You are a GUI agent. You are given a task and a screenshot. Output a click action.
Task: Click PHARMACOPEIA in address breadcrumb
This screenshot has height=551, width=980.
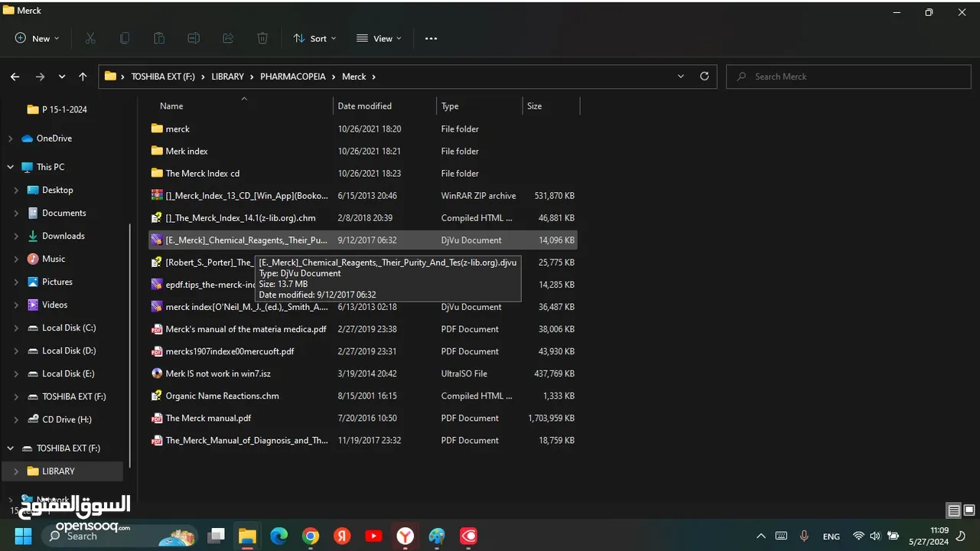coord(293,77)
